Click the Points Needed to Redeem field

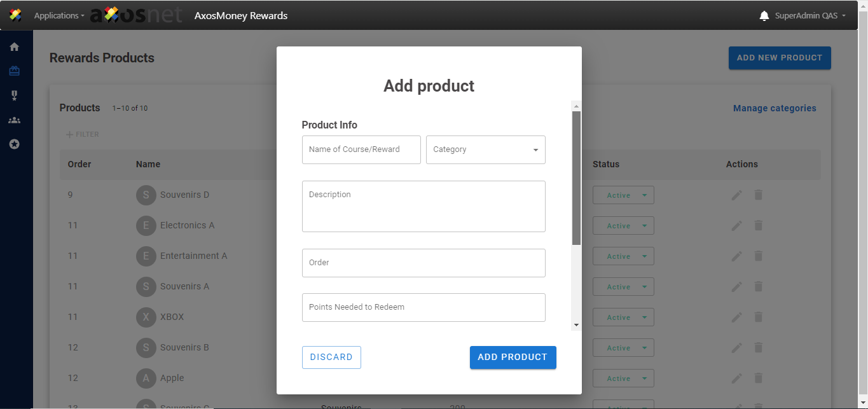(424, 307)
